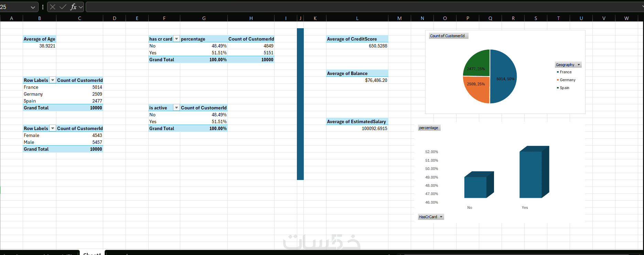
Task: Click the Enter checkmark icon in formula bar
Action: tap(63, 7)
